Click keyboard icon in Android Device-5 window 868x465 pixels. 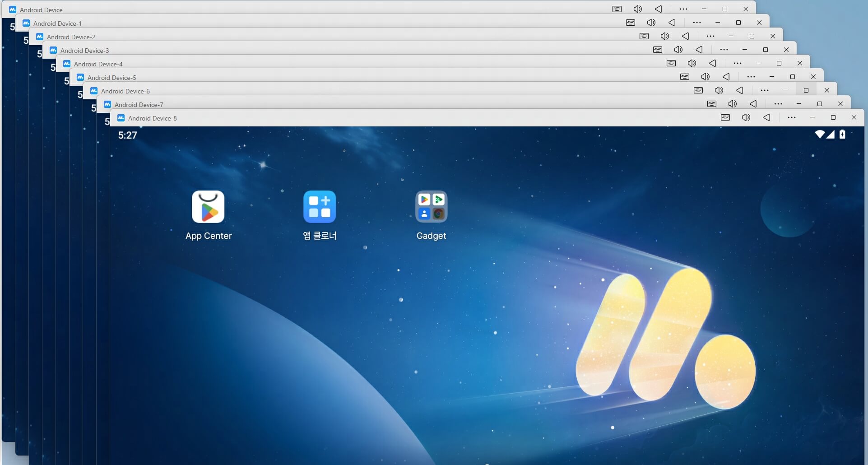coord(685,77)
